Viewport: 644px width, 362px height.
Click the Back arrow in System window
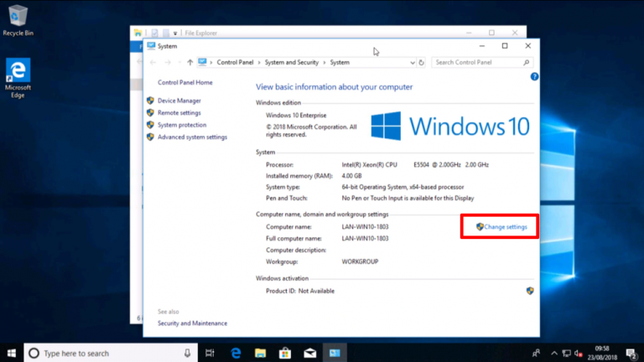(153, 62)
